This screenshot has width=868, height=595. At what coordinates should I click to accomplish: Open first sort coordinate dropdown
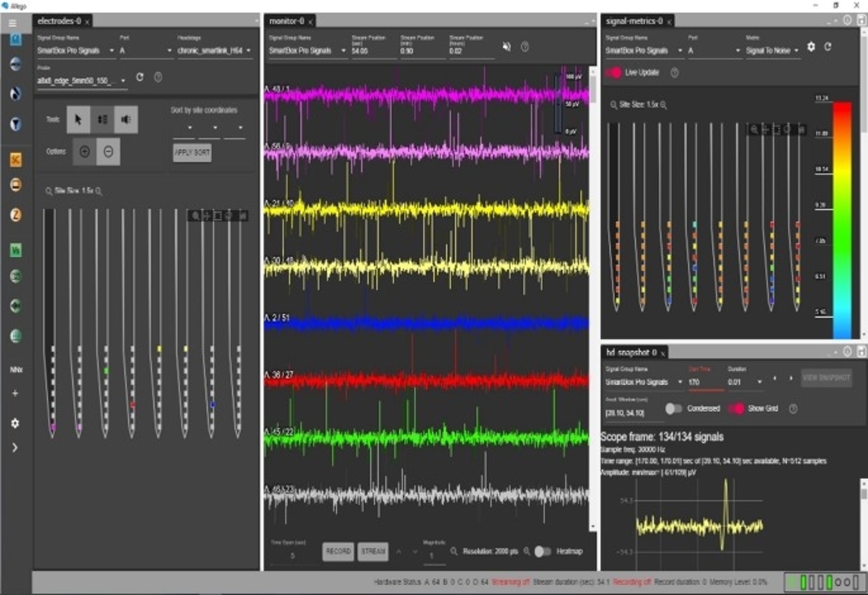185,128
